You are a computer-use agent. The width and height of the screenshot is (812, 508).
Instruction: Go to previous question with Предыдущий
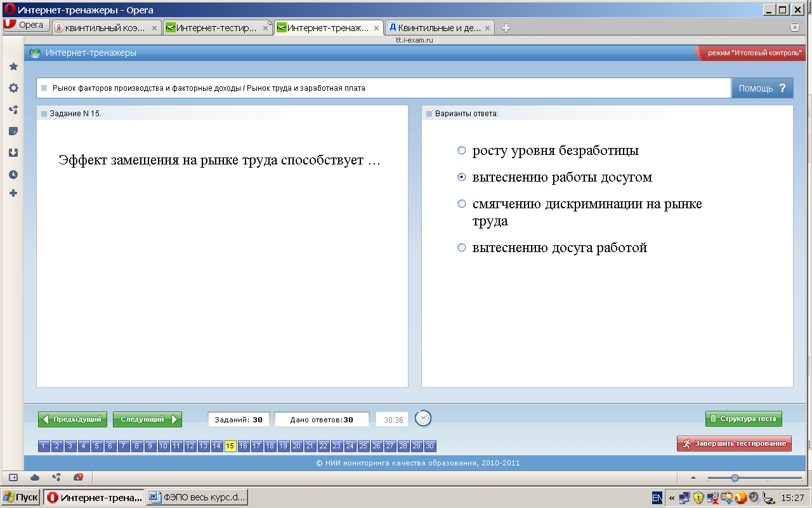pyautogui.click(x=72, y=420)
